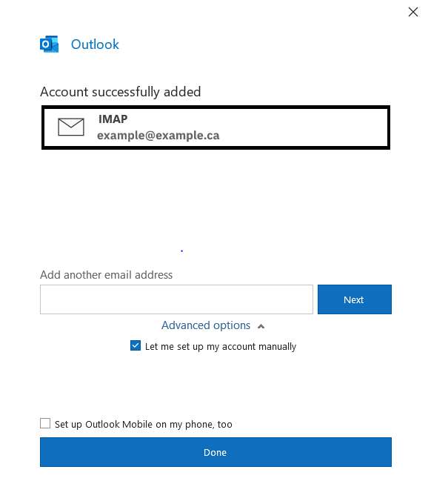The height and width of the screenshot is (504, 431).
Task: Click the Next button
Action: [x=355, y=299]
